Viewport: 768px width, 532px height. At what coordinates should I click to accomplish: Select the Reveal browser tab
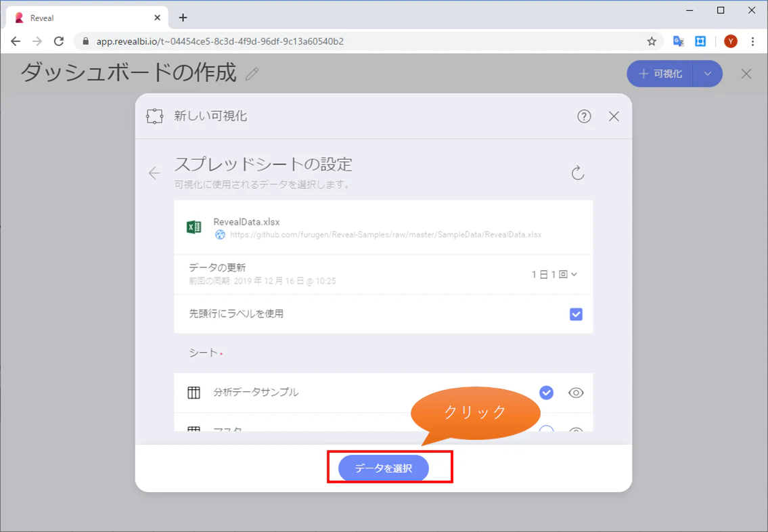(87, 18)
